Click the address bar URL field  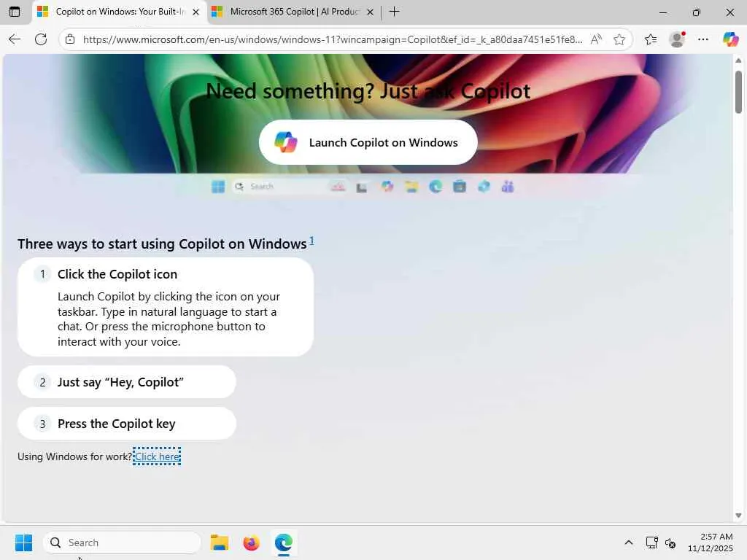(x=333, y=39)
